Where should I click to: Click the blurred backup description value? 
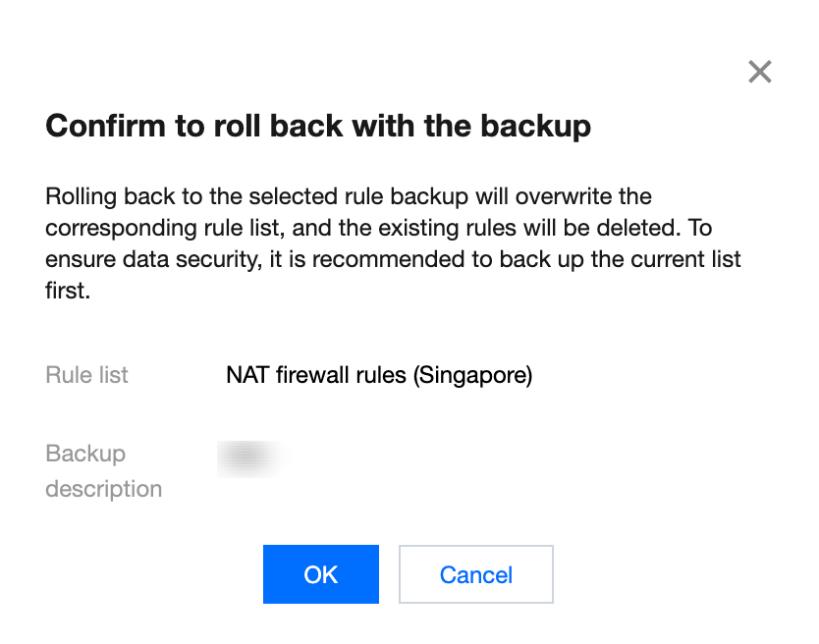pos(249,458)
